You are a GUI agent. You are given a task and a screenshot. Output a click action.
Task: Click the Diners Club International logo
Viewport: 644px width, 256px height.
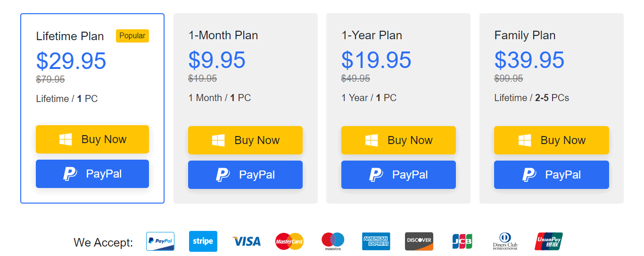pyautogui.click(x=505, y=241)
